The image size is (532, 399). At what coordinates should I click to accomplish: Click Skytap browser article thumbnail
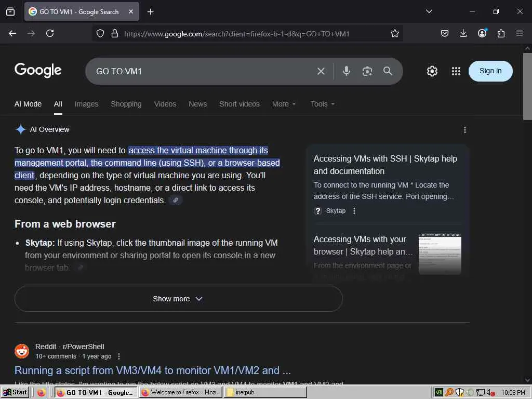tap(440, 254)
